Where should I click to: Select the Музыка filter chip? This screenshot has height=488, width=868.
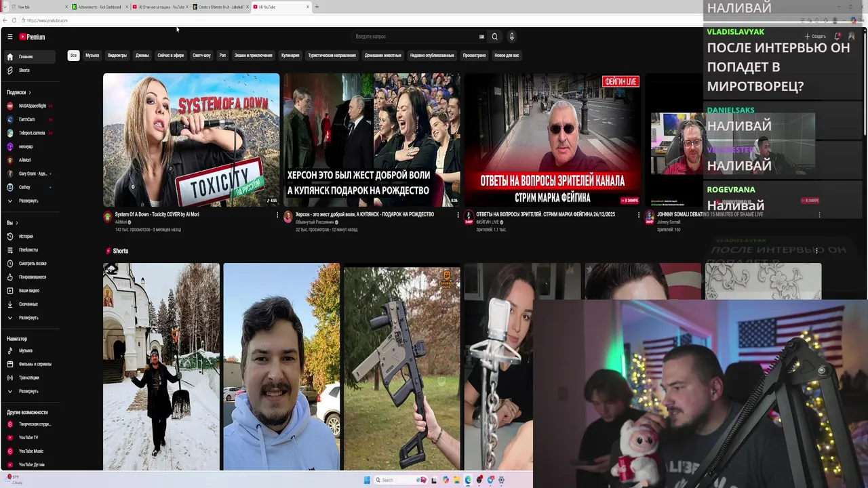pyautogui.click(x=92, y=56)
